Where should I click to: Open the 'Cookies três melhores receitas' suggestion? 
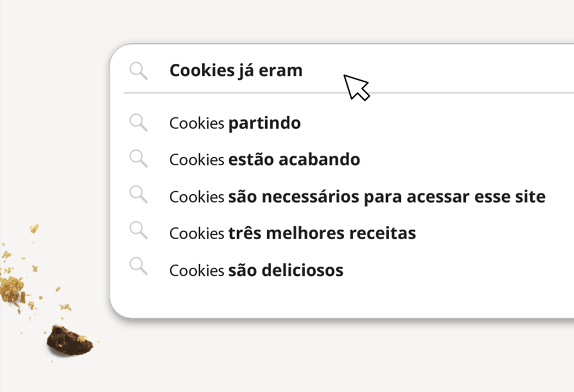(x=293, y=233)
